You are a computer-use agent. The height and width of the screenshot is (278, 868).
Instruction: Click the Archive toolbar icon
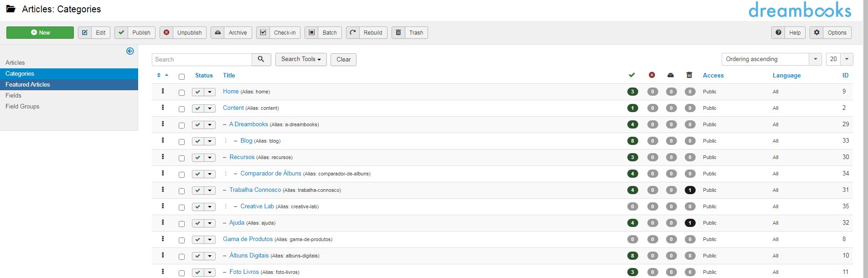[218, 33]
